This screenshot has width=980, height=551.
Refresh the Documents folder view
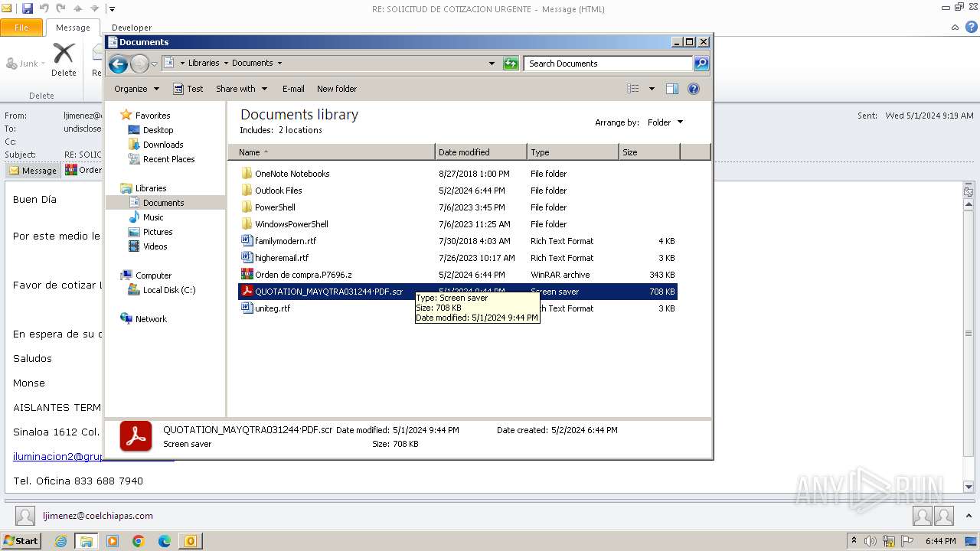point(511,64)
